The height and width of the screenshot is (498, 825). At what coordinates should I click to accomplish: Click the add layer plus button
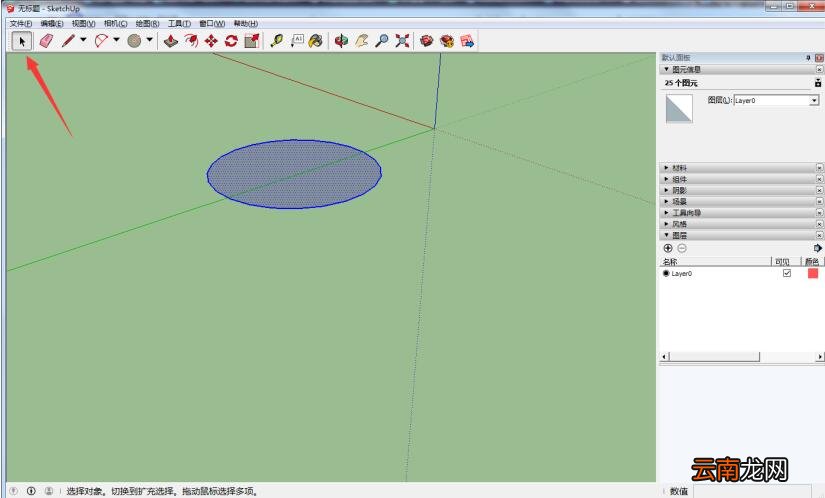coord(668,248)
